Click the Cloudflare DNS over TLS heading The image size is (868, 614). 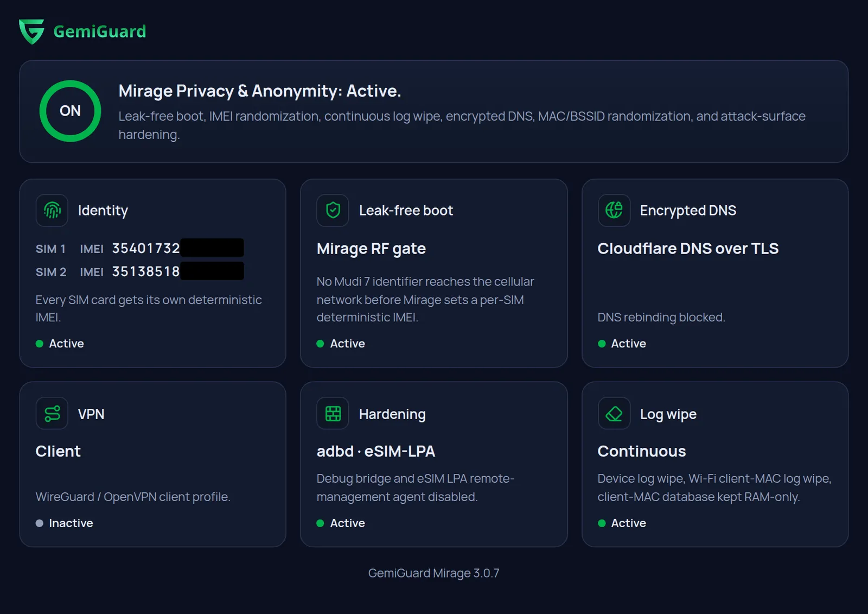click(688, 249)
